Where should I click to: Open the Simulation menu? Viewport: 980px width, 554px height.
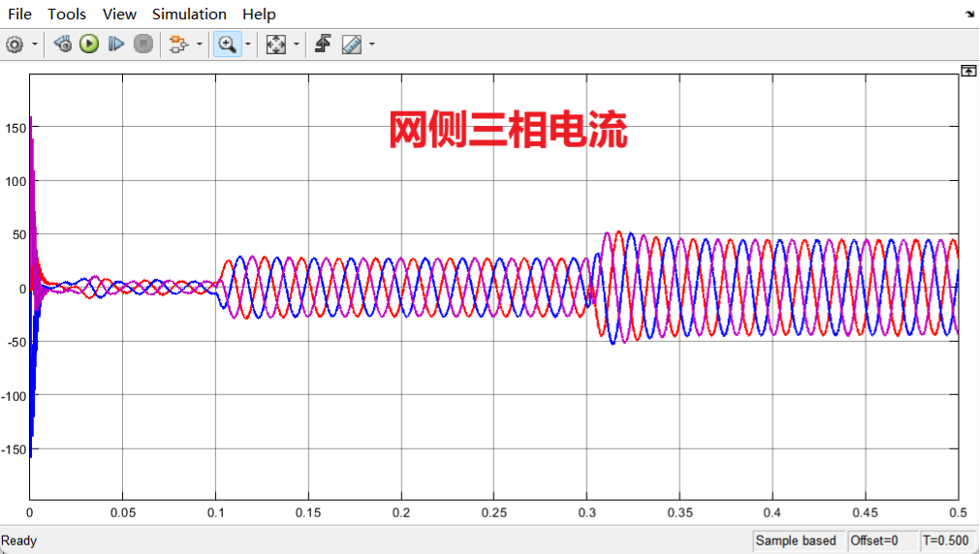[x=189, y=14]
